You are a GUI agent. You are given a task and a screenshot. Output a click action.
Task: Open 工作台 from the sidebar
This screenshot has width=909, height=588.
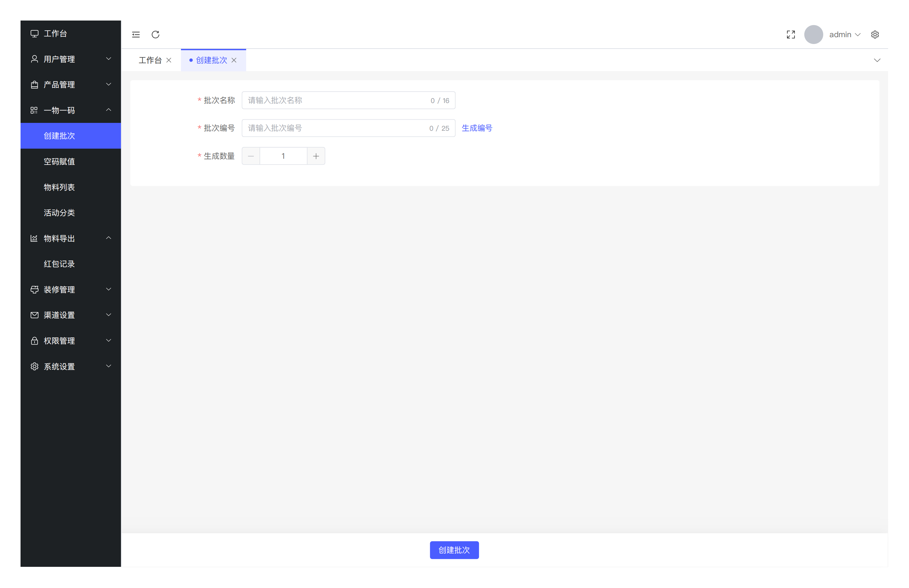tap(55, 34)
